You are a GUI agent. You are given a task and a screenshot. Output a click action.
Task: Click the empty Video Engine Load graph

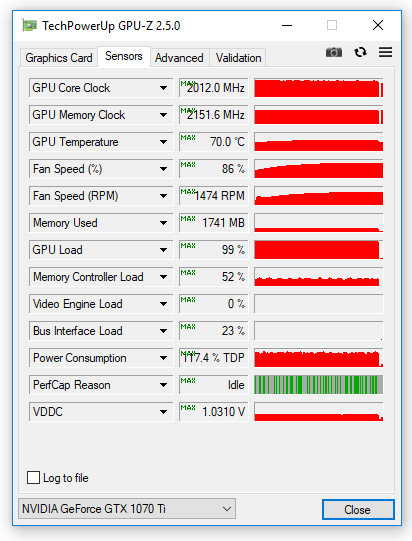pyautogui.click(x=318, y=304)
